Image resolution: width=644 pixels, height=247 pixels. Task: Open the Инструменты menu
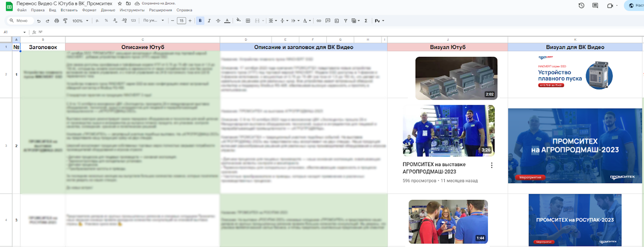[x=132, y=10]
